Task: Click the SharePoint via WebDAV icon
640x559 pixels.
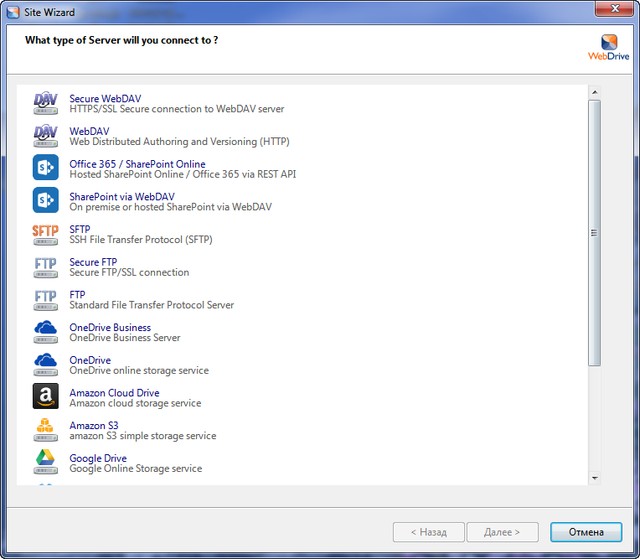Action: (46, 200)
